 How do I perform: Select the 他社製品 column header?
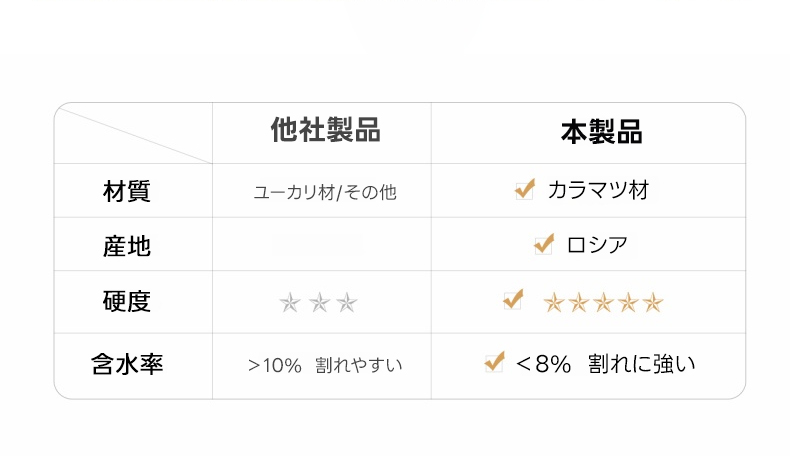pyautogui.click(x=325, y=130)
